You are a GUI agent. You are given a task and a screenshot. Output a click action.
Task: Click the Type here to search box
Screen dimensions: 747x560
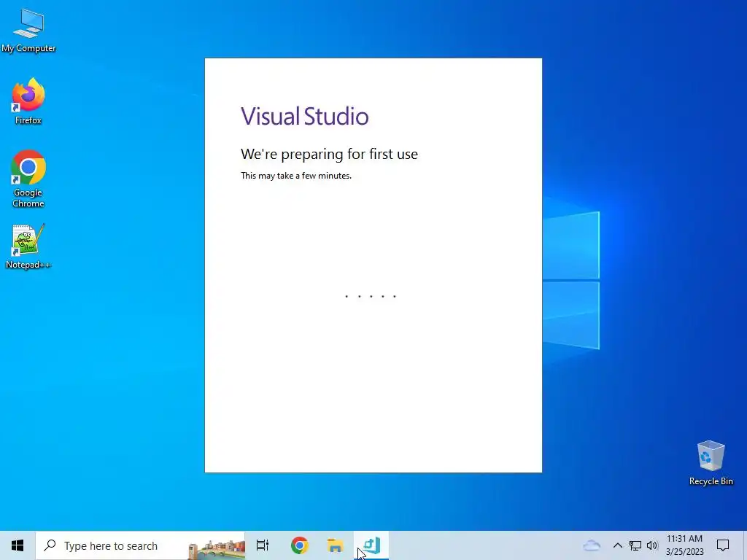(x=141, y=545)
